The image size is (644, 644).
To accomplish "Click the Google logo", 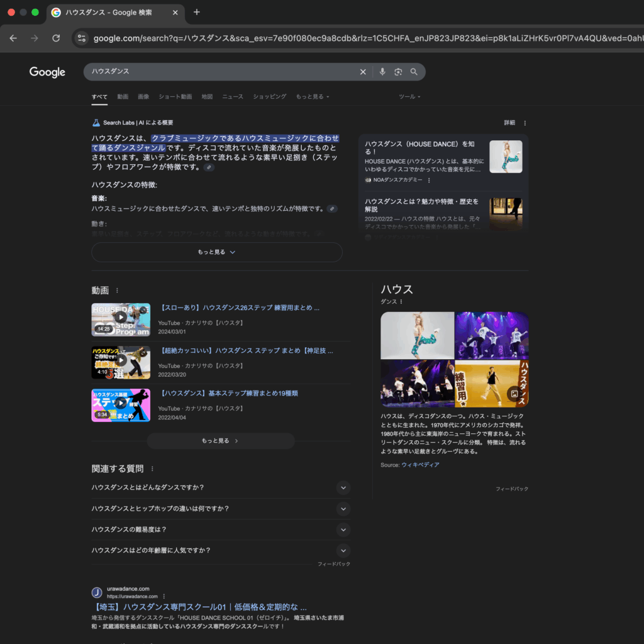I will 47,72.
